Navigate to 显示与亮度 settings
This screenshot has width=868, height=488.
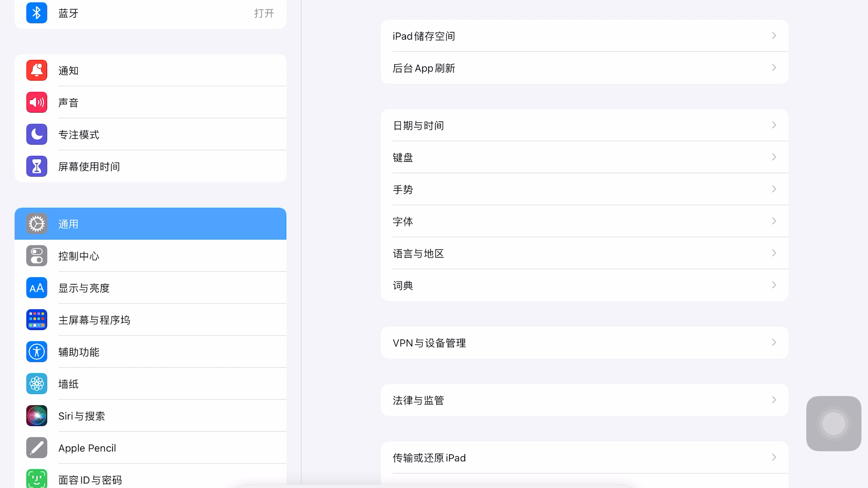tap(150, 288)
